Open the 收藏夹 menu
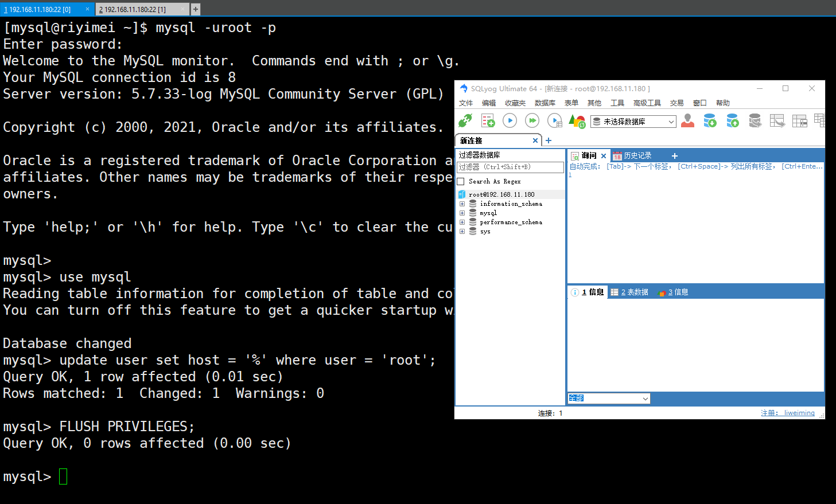Viewport: 836px width, 504px height. pos(515,103)
